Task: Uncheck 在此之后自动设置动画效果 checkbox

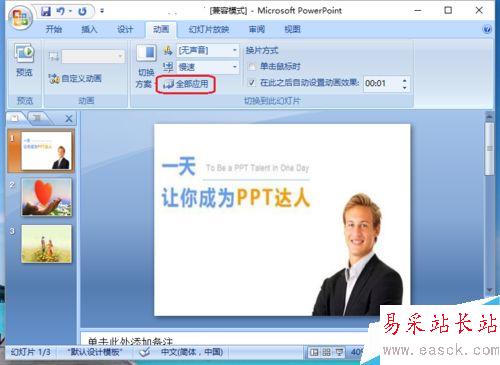Action: tap(252, 83)
